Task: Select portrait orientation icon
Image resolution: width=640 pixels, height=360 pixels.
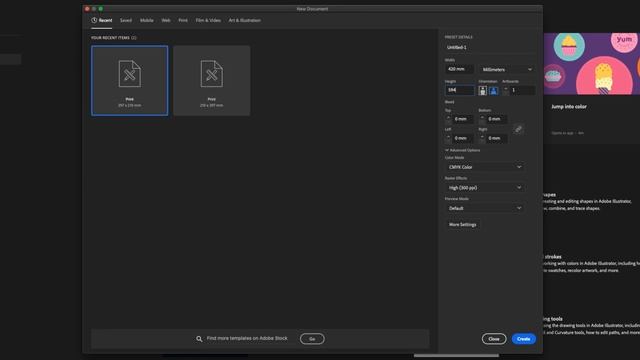Action: coord(482,91)
